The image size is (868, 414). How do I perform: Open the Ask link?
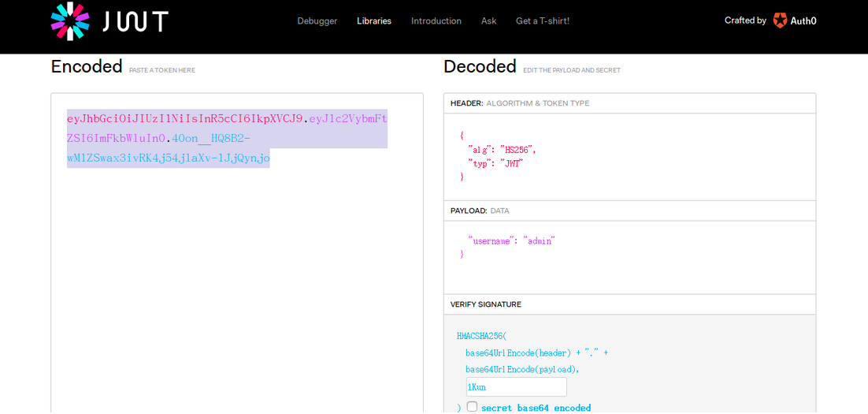click(488, 21)
